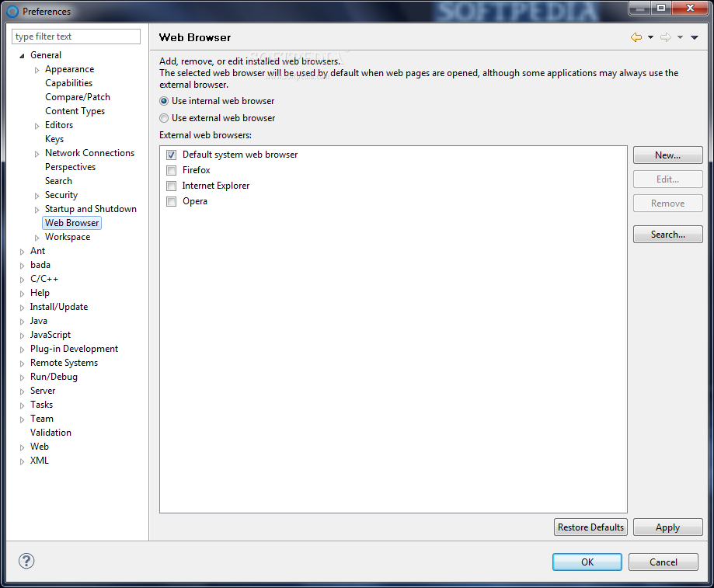This screenshot has height=588, width=714.
Task: Select JavaScript in the tree
Action: coord(50,335)
